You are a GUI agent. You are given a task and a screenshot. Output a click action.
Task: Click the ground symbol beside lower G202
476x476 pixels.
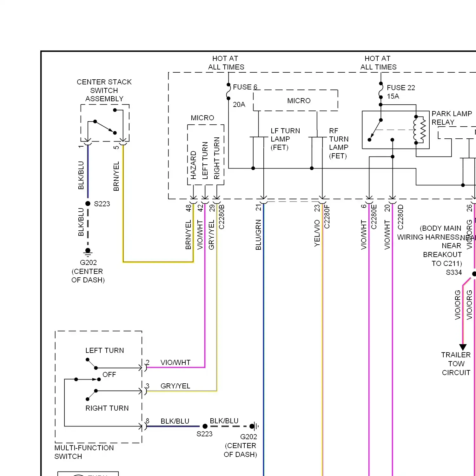255,426
